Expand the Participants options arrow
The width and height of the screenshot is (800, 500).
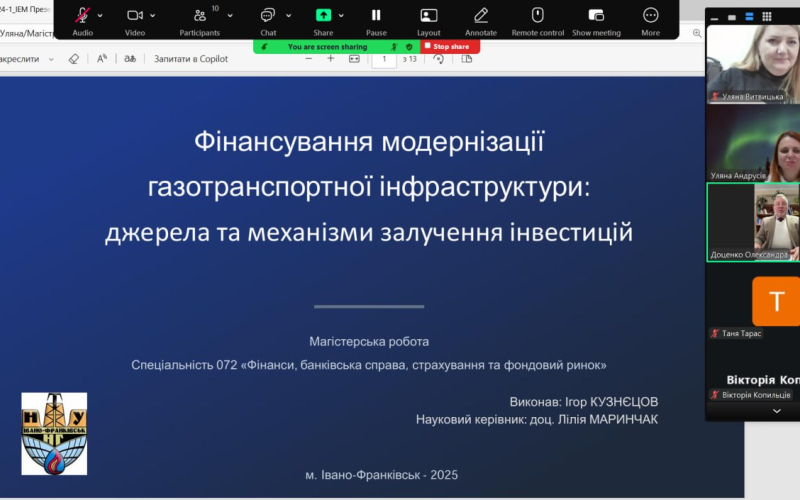(x=230, y=16)
